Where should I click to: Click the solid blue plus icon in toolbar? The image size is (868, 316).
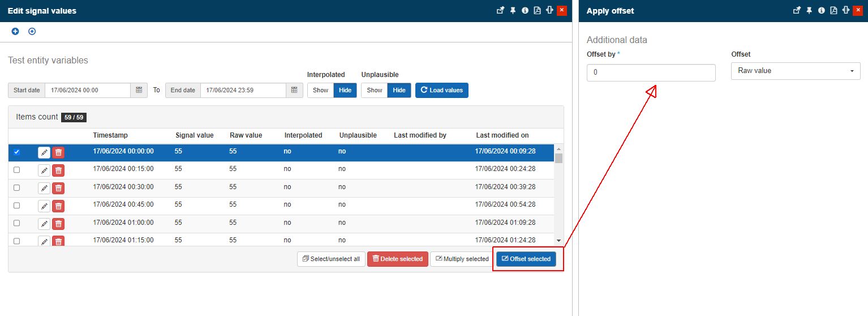pyautogui.click(x=15, y=31)
